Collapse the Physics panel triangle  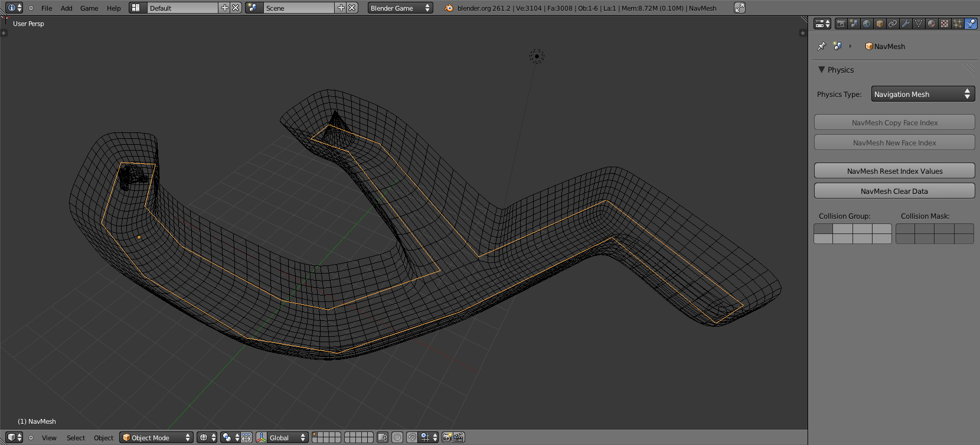[x=821, y=70]
